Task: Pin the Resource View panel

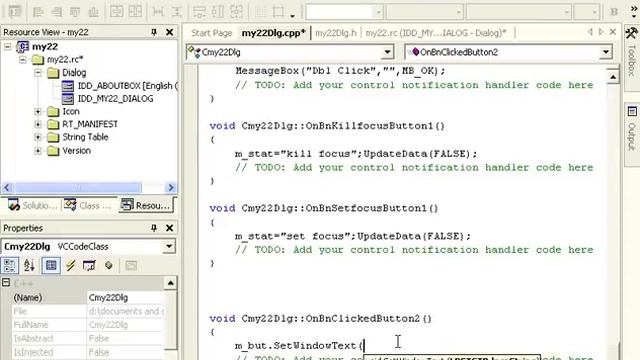Action: (x=154, y=32)
